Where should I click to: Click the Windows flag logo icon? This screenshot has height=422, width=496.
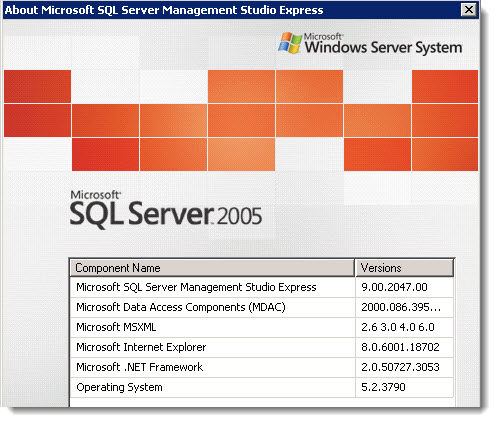tap(290, 43)
